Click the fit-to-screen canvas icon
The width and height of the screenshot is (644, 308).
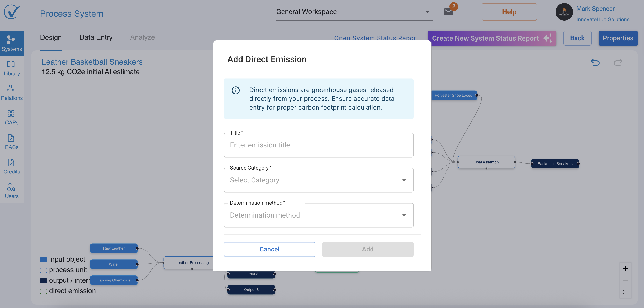pyautogui.click(x=625, y=292)
